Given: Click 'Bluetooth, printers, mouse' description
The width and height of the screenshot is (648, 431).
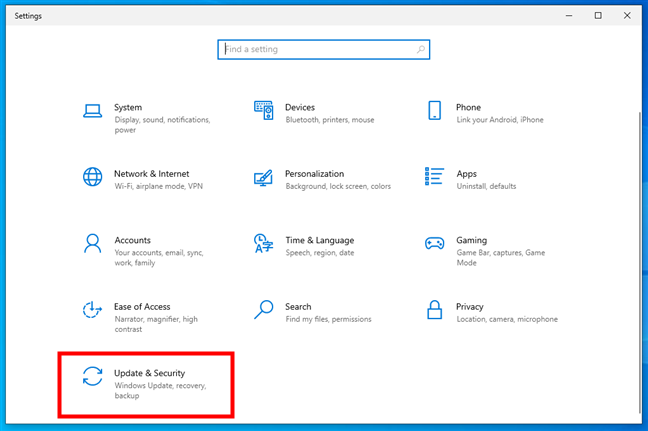Looking at the screenshot, I should [330, 120].
